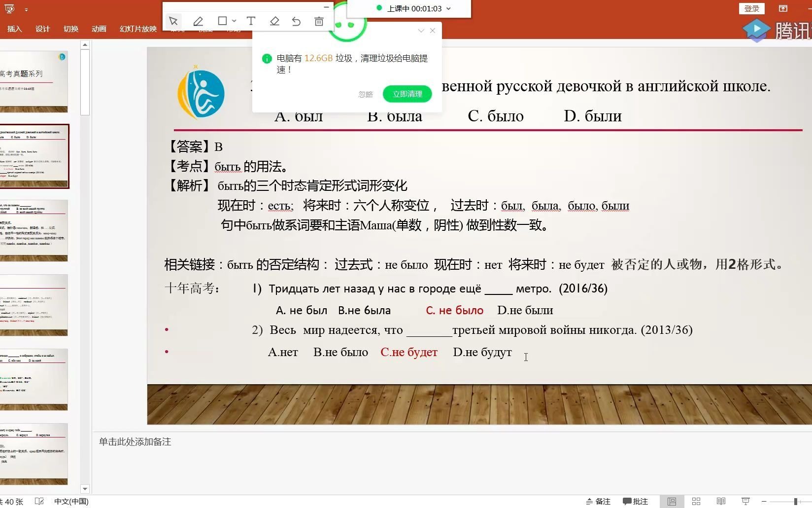Open the 切换 ribbon tab
Image resolution: width=812 pixels, height=508 pixels.
(x=71, y=29)
